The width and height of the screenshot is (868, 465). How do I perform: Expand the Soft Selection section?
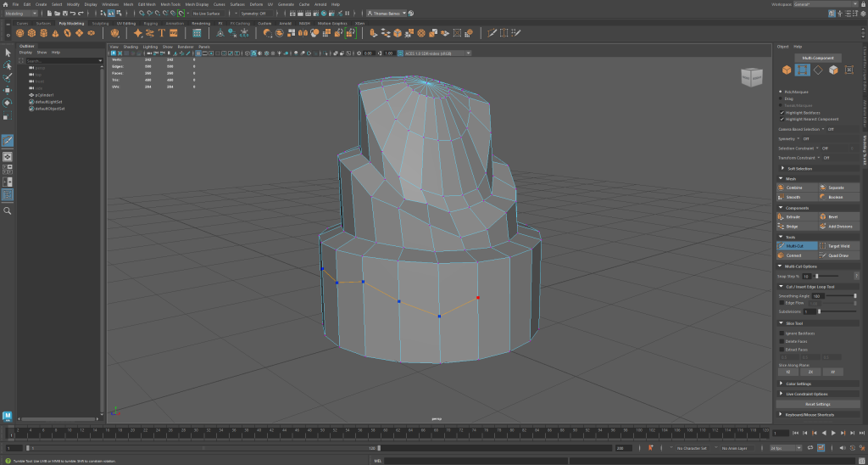click(799, 169)
